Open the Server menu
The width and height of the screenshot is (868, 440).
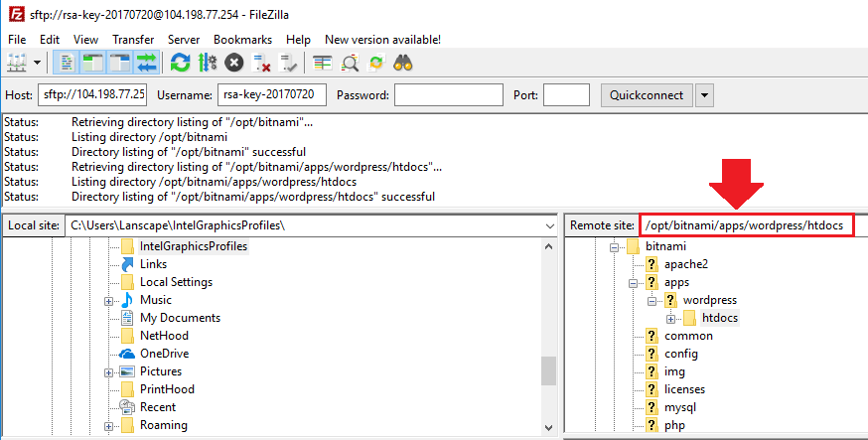(184, 40)
